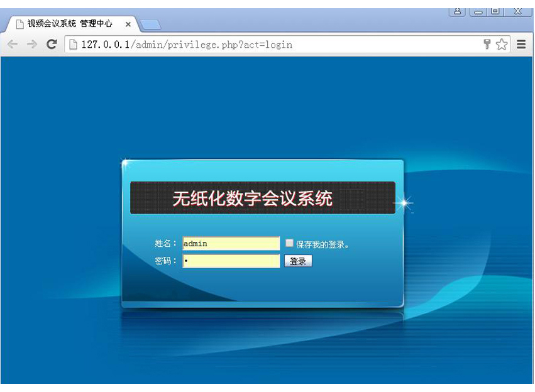Maximize the browser window
This screenshot has height=392, width=535.
496,11
